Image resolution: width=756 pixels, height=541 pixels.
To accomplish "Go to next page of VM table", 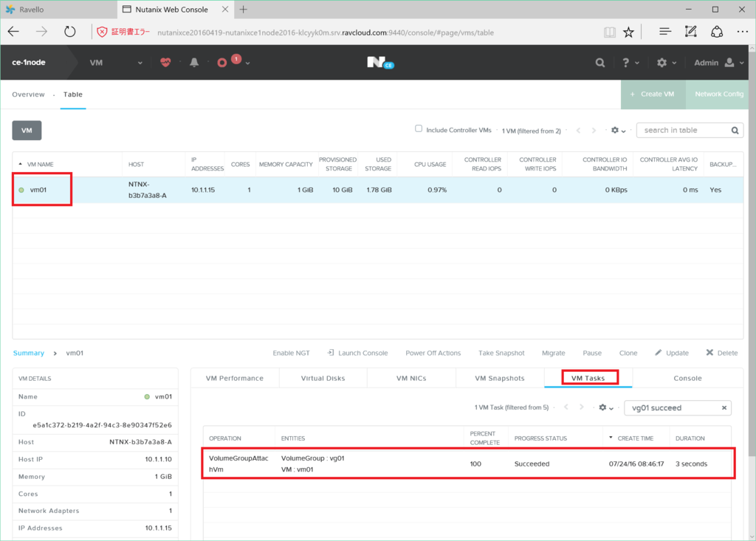I will tap(594, 130).
